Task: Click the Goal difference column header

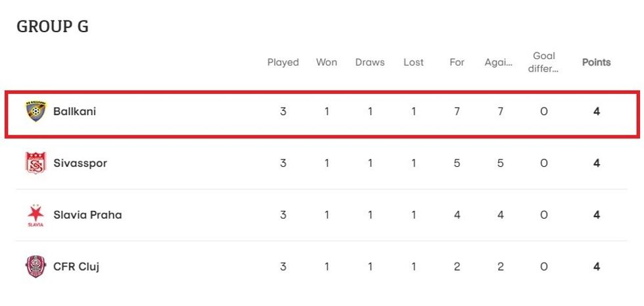Action: pyautogui.click(x=543, y=62)
